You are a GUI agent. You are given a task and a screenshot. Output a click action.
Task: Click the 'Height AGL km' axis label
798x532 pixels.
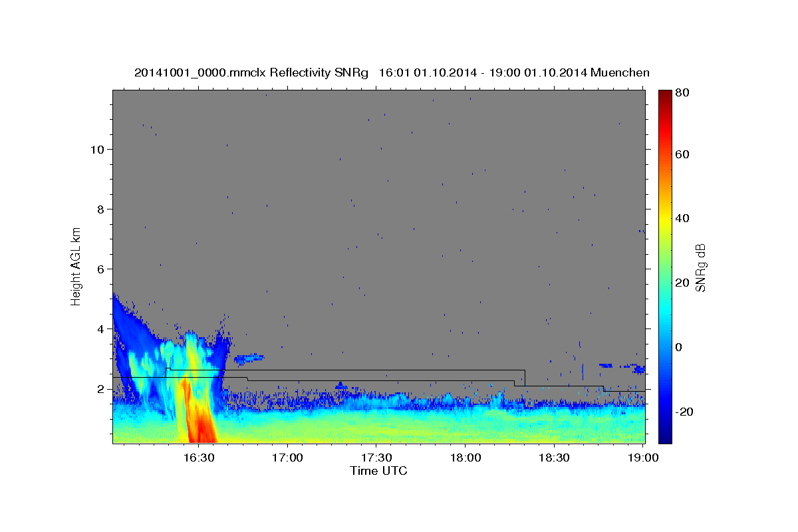click(76, 266)
